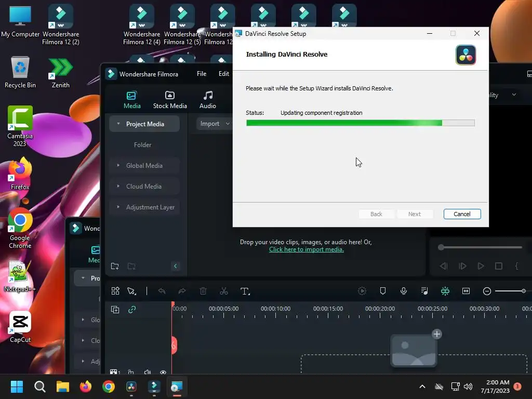Add a marker with shield icon
The height and width of the screenshot is (399, 532).
[383, 291]
